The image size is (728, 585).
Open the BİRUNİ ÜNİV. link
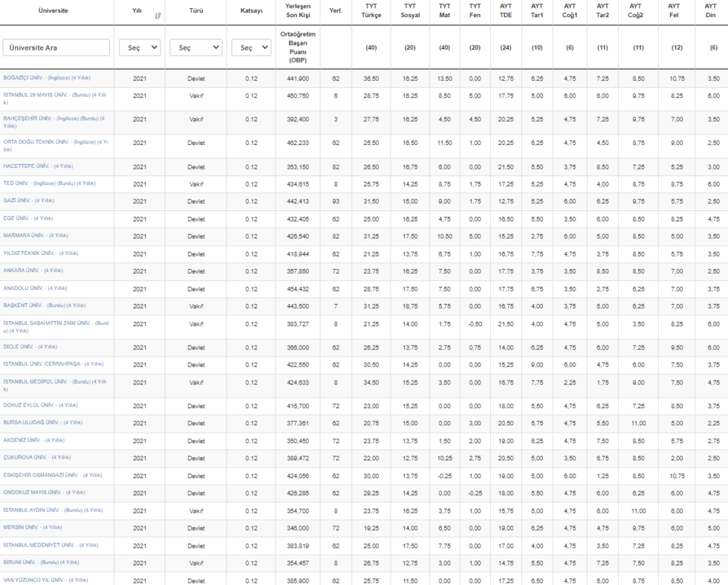[x=42, y=562]
